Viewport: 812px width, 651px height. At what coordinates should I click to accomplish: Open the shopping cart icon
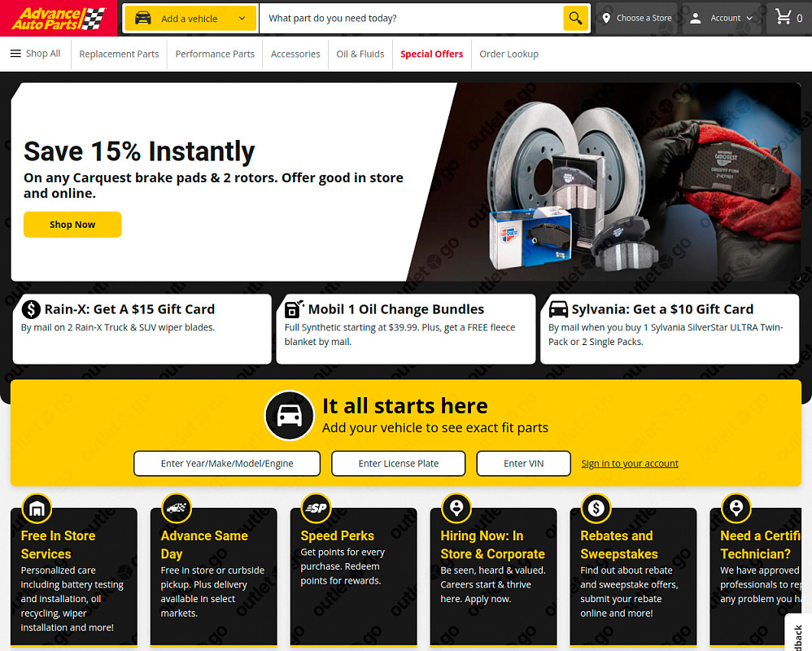[783, 17]
